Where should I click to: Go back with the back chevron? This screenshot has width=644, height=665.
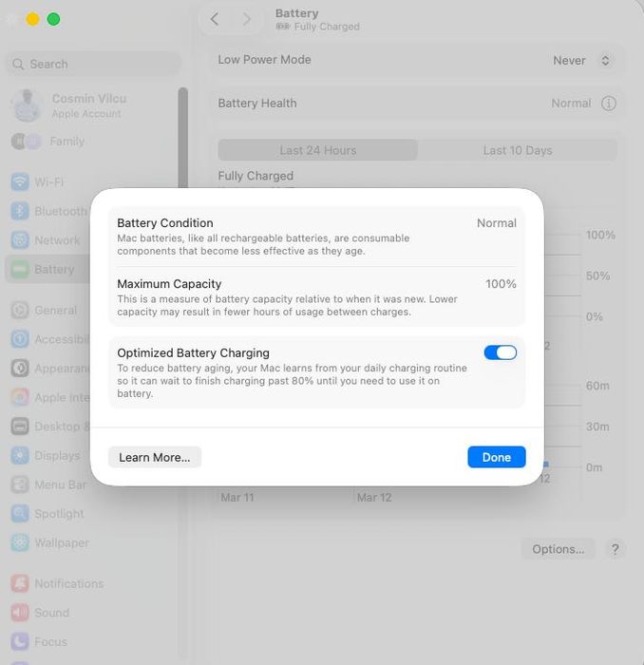pyautogui.click(x=215, y=19)
